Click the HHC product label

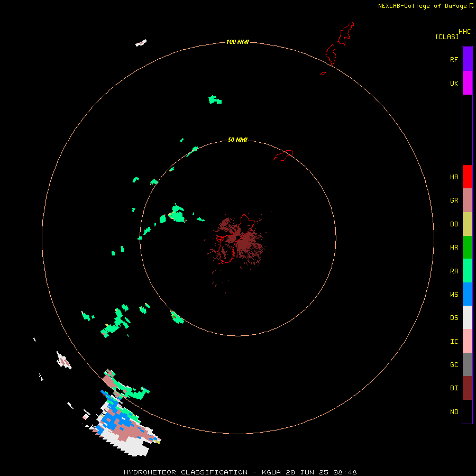pyautogui.click(x=464, y=32)
